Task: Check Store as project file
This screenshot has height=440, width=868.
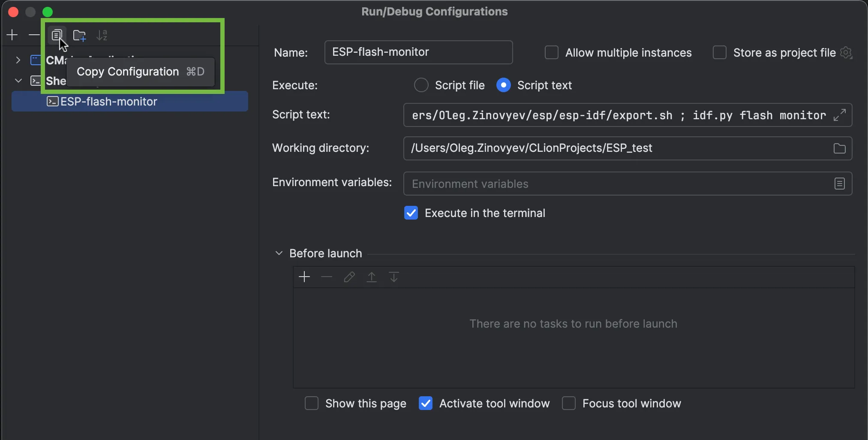Action: pyautogui.click(x=719, y=53)
